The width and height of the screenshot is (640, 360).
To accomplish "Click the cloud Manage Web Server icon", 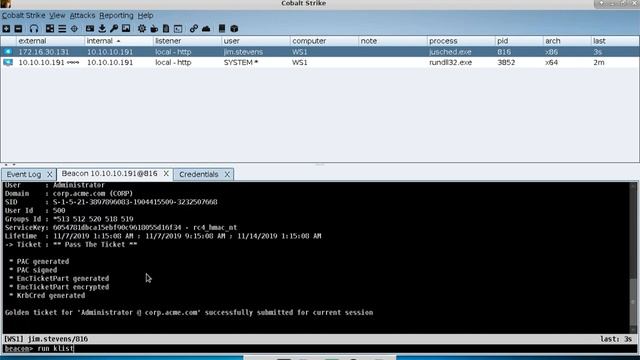I will click(206, 29).
